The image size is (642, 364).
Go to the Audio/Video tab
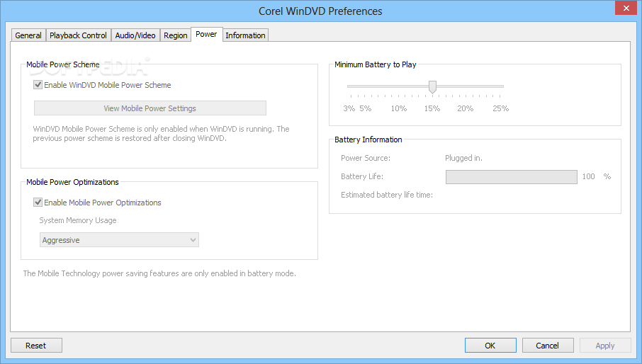pyautogui.click(x=135, y=35)
